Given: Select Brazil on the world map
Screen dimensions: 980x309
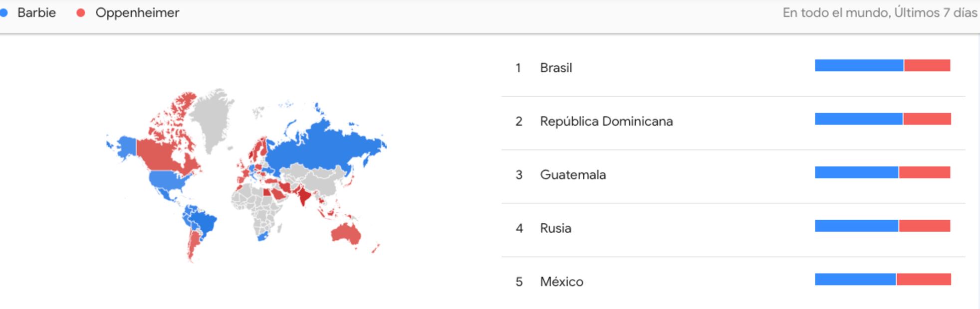Looking at the screenshot, I should [202, 223].
